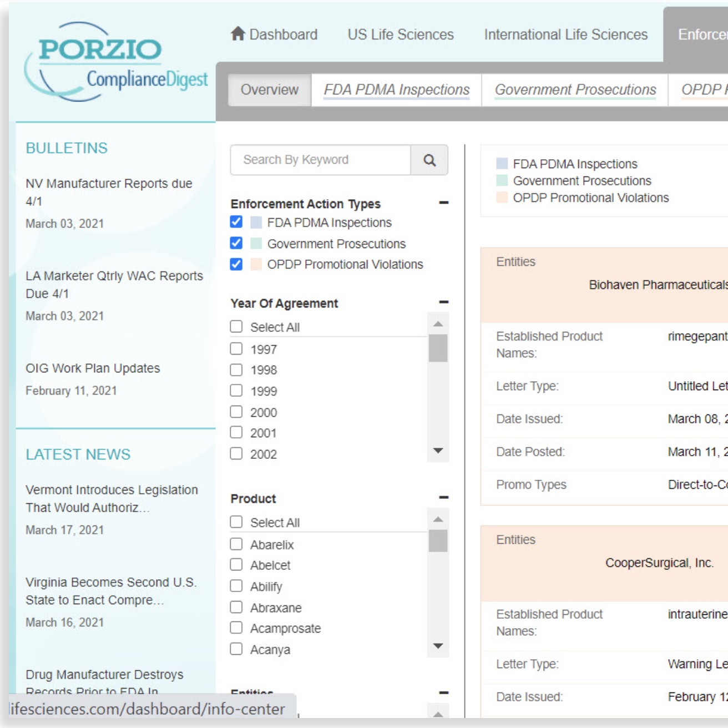Open the OIG Work Plan Updates bulletin
Viewport: 728px width, 728px height.
pos(93,368)
